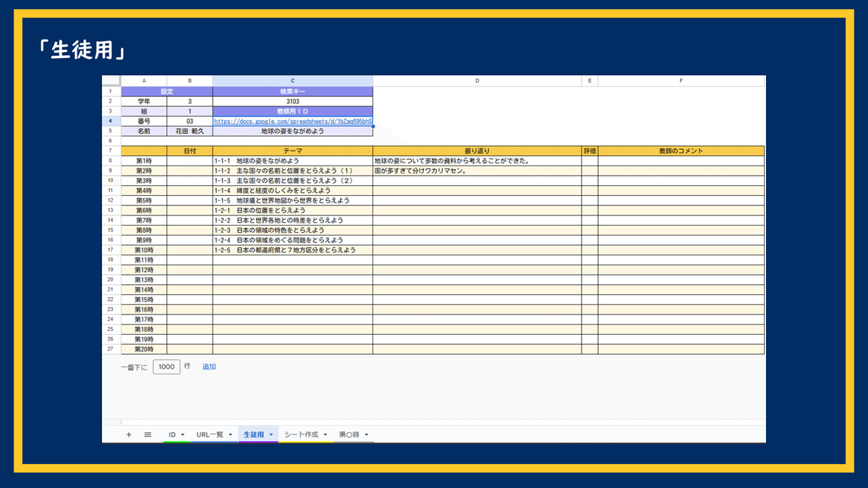Viewport: 868px width, 488px height.
Task: Select theme cell 1-2-5 都道府県と７地方区分
Action: pyautogui.click(x=293, y=249)
